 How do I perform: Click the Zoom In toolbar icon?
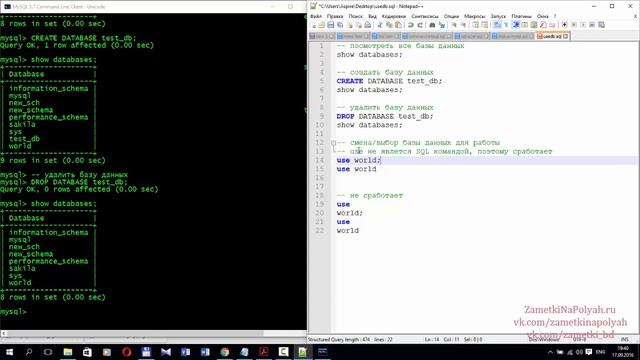tap(453, 25)
